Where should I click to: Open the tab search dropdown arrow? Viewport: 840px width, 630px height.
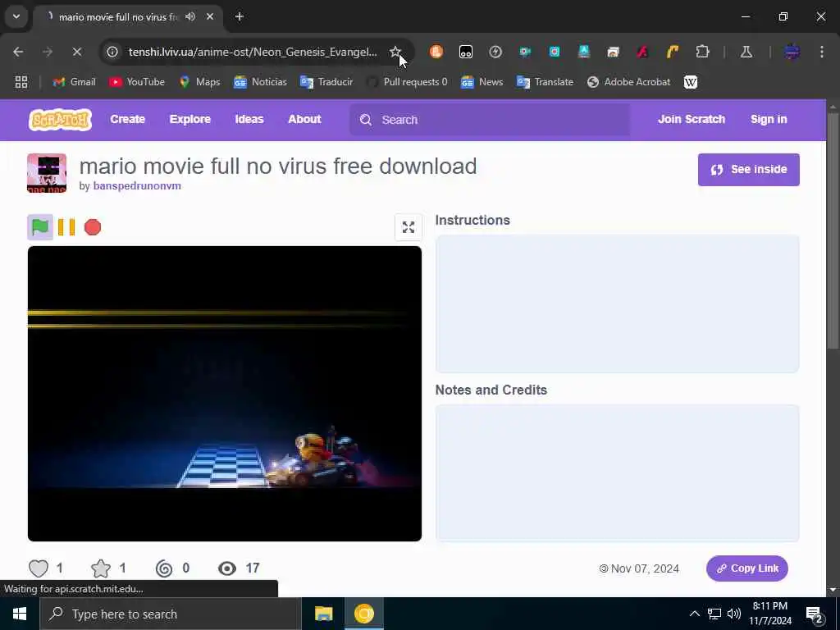[x=16, y=16]
